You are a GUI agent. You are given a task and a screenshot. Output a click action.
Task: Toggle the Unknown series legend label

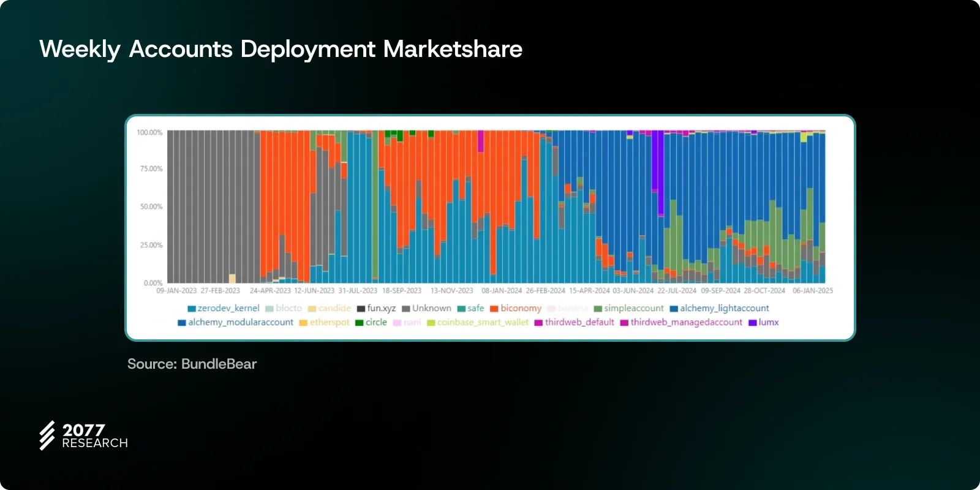(431, 309)
